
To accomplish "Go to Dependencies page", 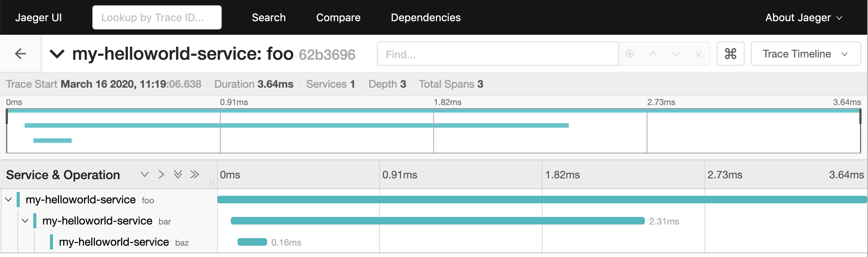I will 425,17.
